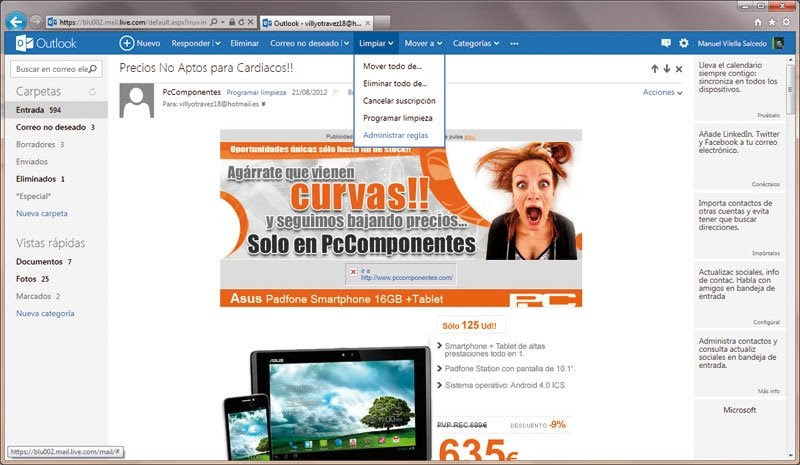
Task: Click the sender avatar placeholder
Action: coord(137,101)
